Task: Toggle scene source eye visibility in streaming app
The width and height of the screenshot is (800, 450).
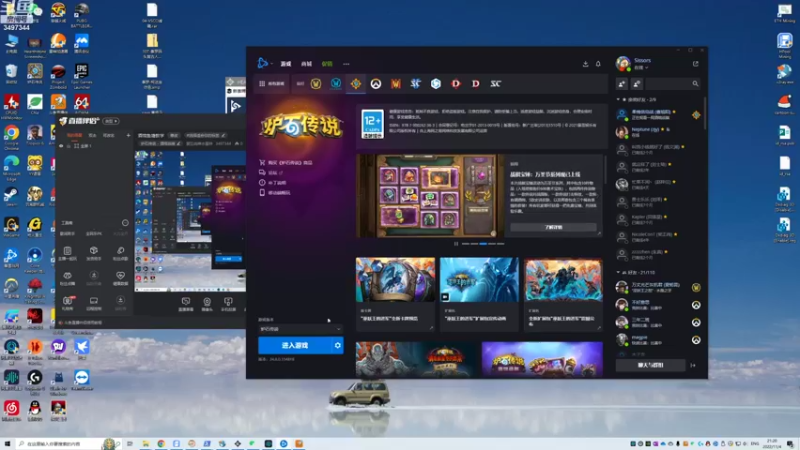Action: 61,146
